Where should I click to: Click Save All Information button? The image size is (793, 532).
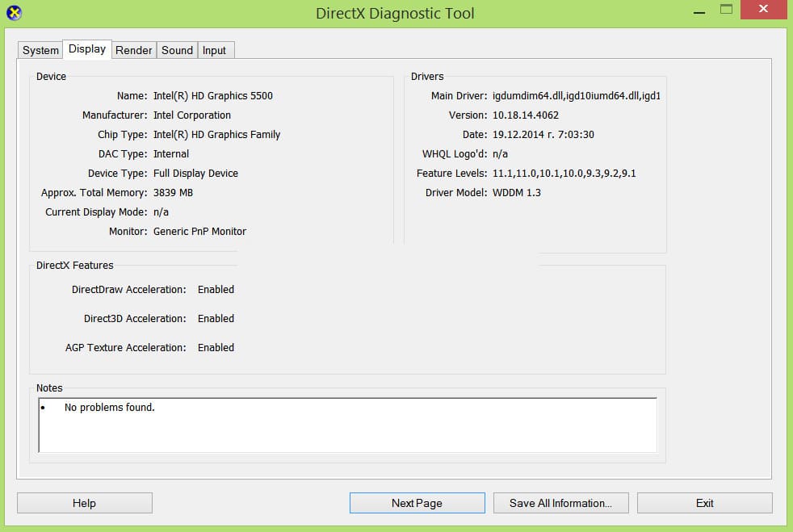point(560,503)
